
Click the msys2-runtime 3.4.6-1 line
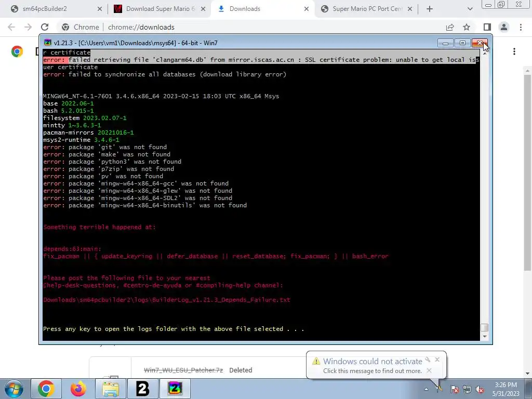tap(81, 140)
